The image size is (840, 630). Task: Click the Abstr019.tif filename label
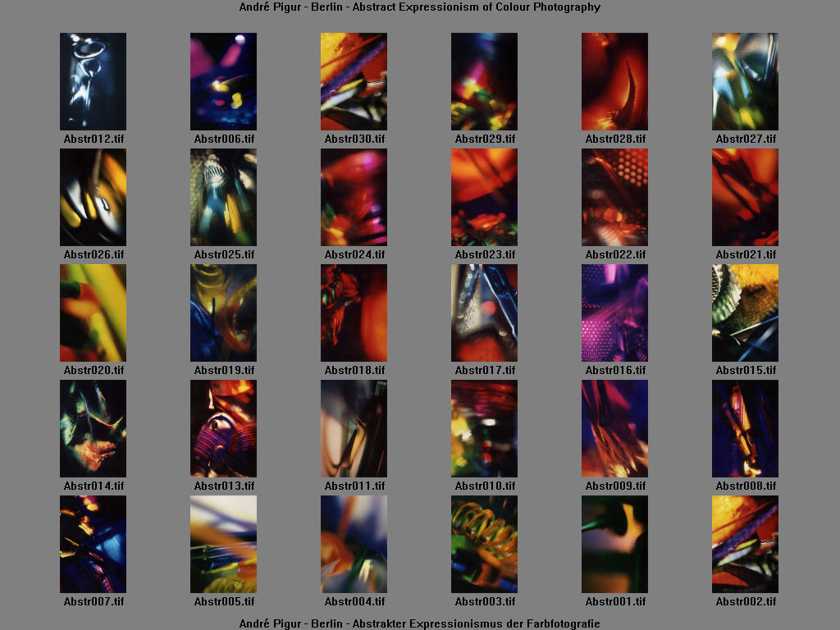[224, 370]
